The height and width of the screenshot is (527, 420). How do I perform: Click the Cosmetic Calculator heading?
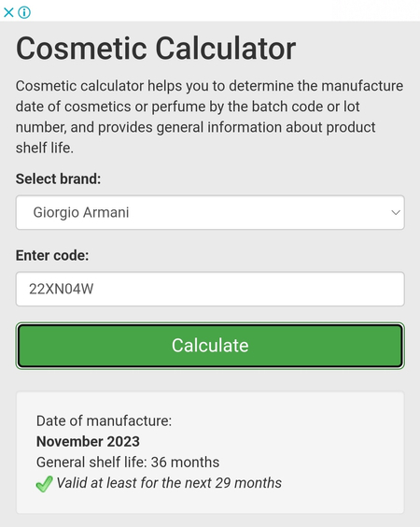click(x=156, y=49)
